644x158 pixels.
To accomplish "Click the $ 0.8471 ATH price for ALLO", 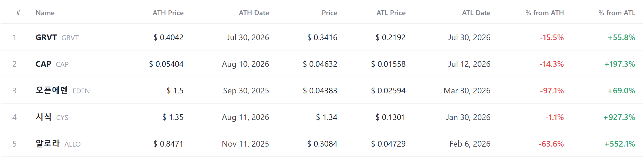I will click(168, 144).
